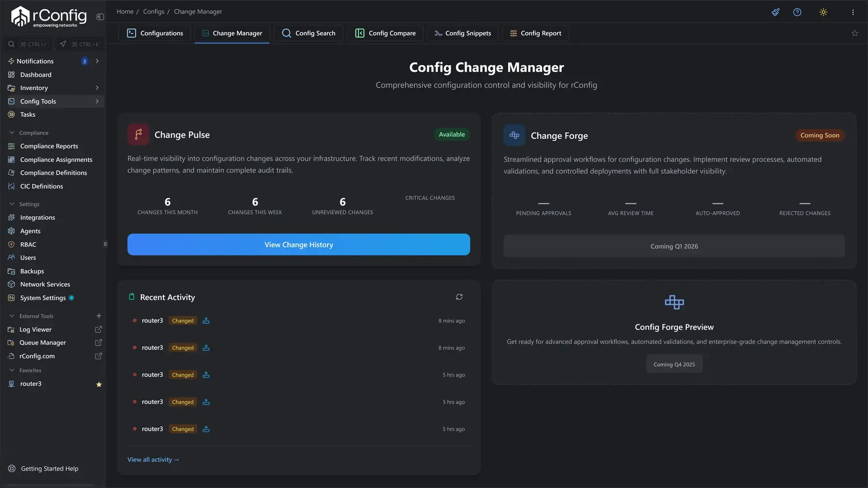Switch to the Config Search tab
868x488 pixels.
point(308,33)
